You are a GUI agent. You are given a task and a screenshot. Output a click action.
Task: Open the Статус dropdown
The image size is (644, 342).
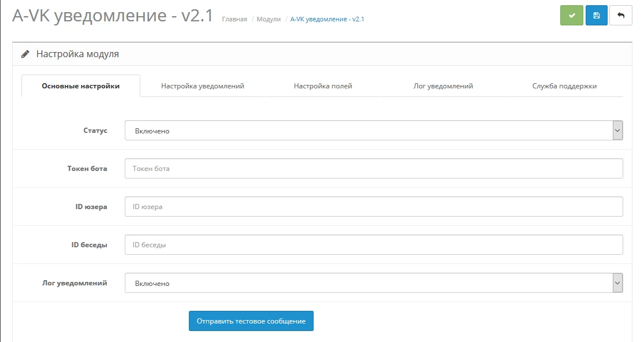(374, 131)
